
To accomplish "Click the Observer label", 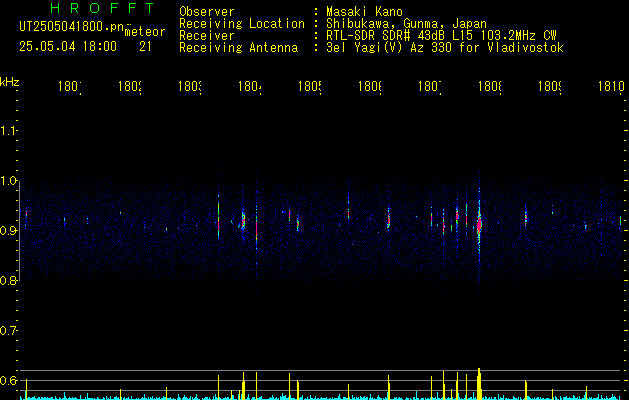I will tap(207, 12).
